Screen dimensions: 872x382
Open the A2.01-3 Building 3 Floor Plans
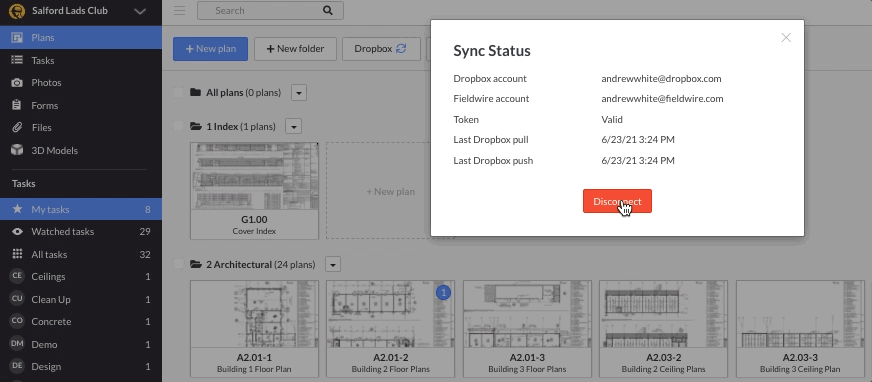(527, 329)
